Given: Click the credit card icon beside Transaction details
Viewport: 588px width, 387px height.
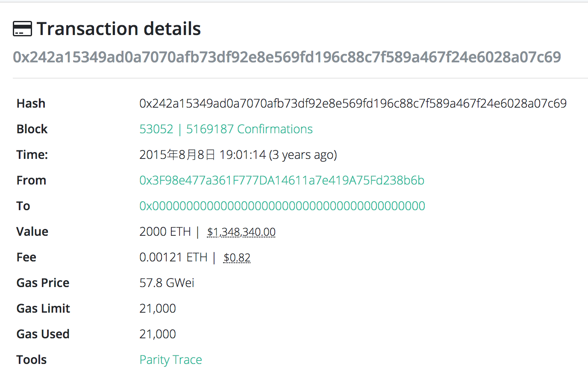Looking at the screenshot, I should coord(22,29).
